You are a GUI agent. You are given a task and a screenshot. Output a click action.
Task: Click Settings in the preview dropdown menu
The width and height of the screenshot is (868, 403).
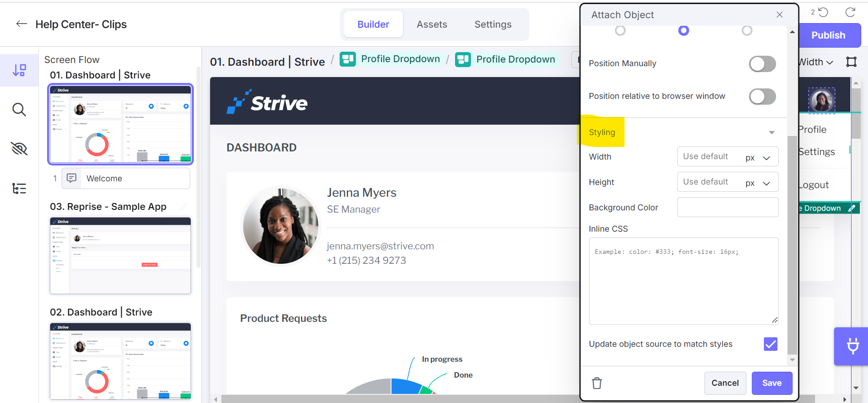(x=817, y=152)
